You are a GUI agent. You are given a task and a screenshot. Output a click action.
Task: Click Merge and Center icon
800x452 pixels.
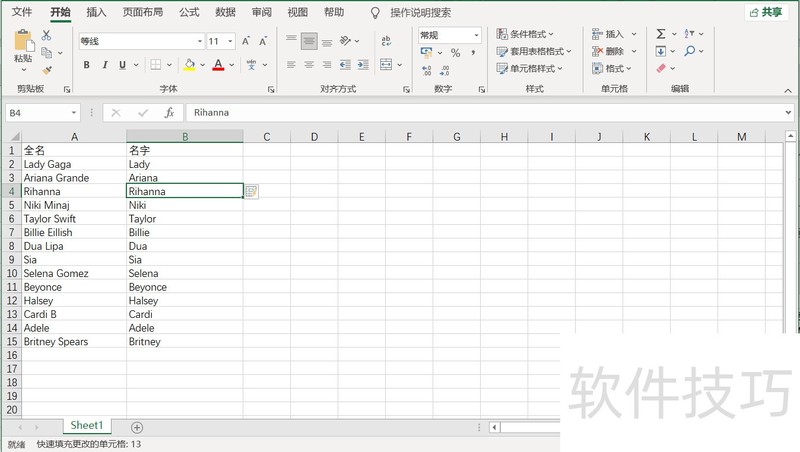tap(386, 64)
